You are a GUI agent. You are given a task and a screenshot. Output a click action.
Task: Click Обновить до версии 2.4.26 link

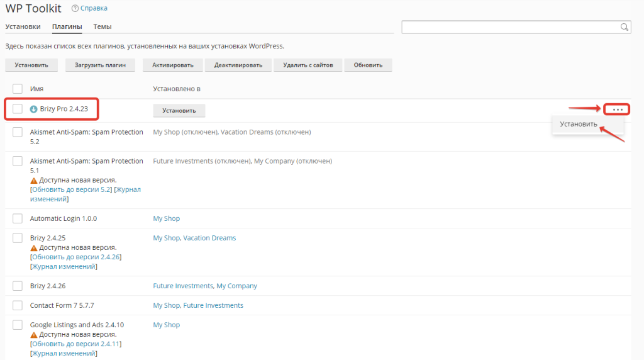tap(75, 257)
